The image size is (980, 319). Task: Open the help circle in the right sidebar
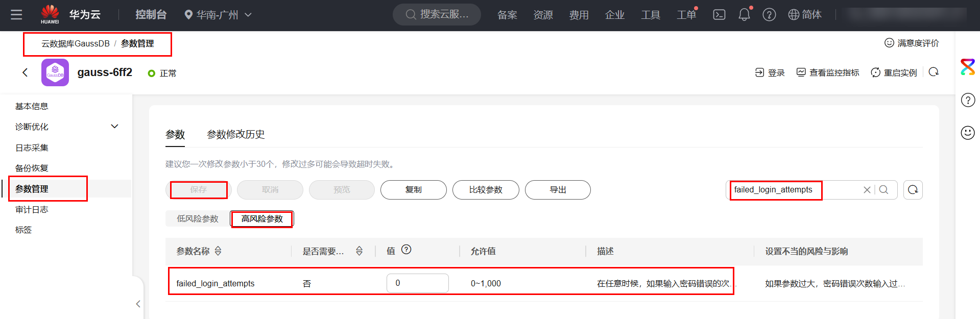pyautogui.click(x=968, y=100)
